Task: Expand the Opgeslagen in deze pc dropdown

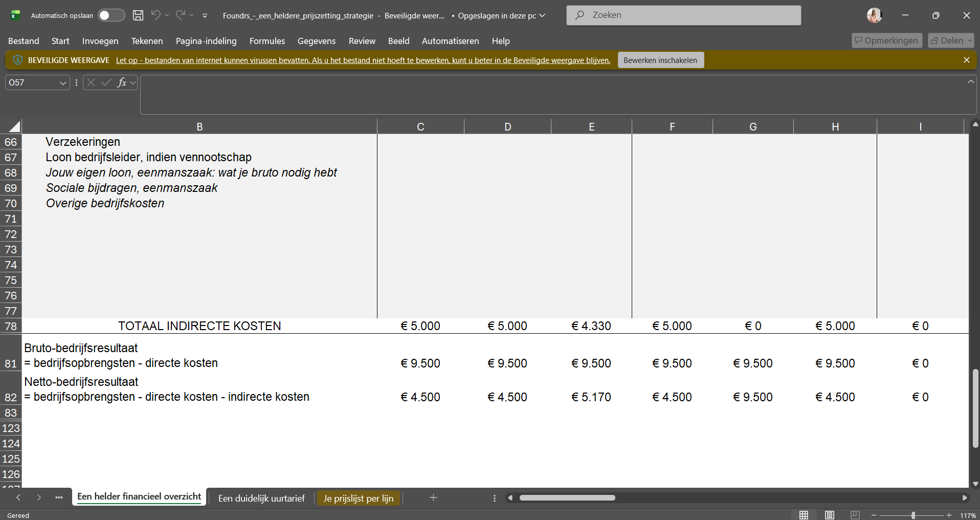Action: [x=542, y=15]
